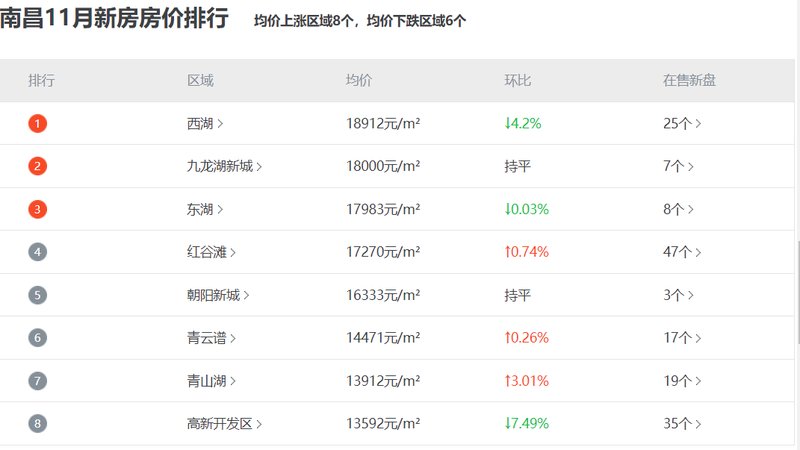The height and width of the screenshot is (450, 800).
Task: View 7个 new listings for 九龙湖新城
Action: (678, 166)
